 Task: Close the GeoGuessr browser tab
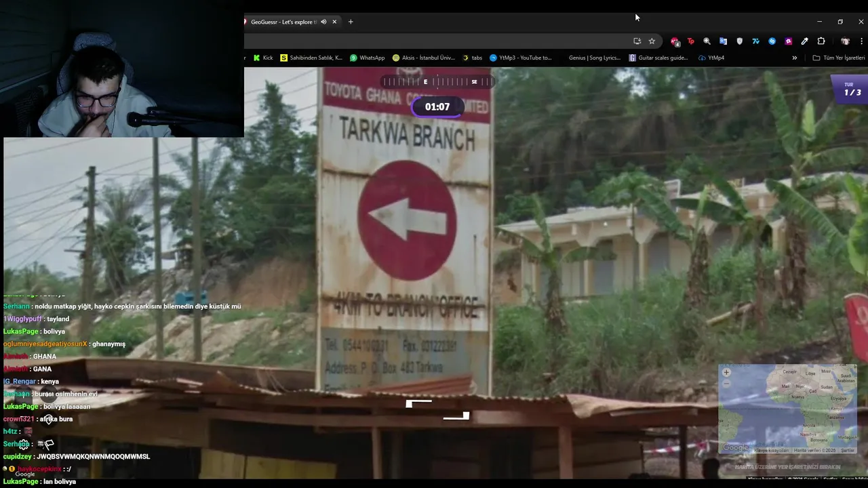(x=334, y=22)
